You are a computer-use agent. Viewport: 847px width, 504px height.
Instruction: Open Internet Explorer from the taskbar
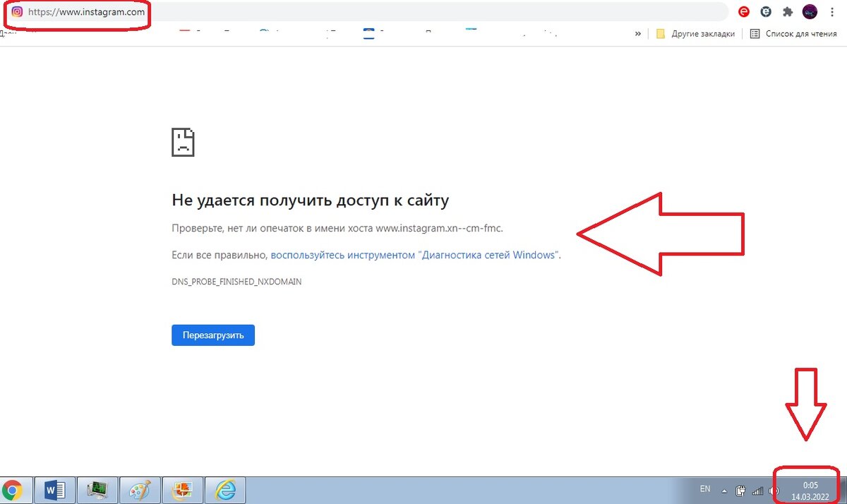[224, 489]
